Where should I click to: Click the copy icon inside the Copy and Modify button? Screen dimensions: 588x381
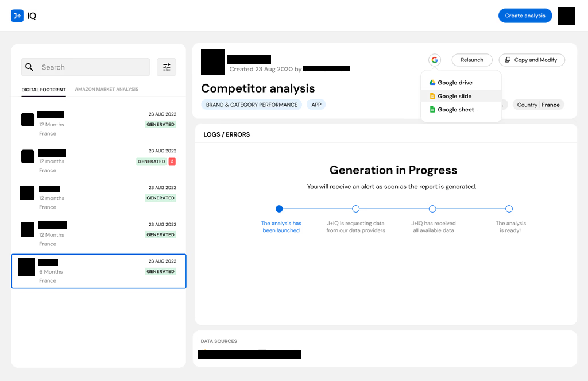pyautogui.click(x=508, y=60)
